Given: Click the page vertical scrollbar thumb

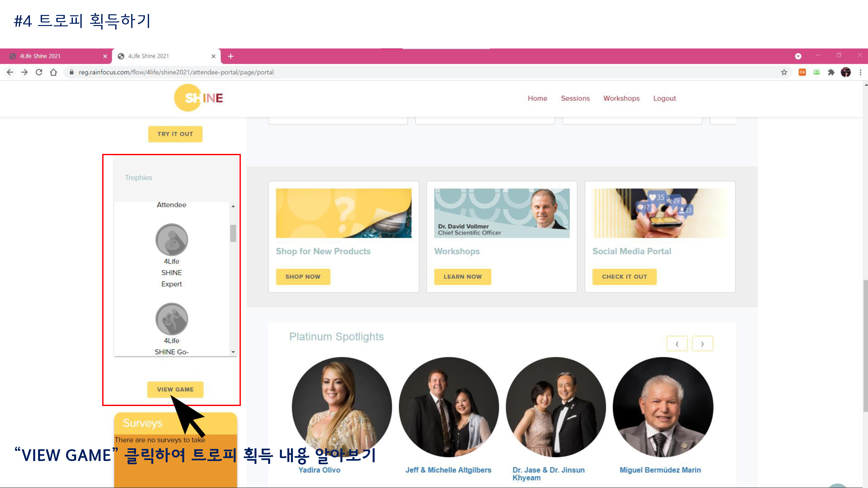Looking at the screenshot, I should [865, 345].
